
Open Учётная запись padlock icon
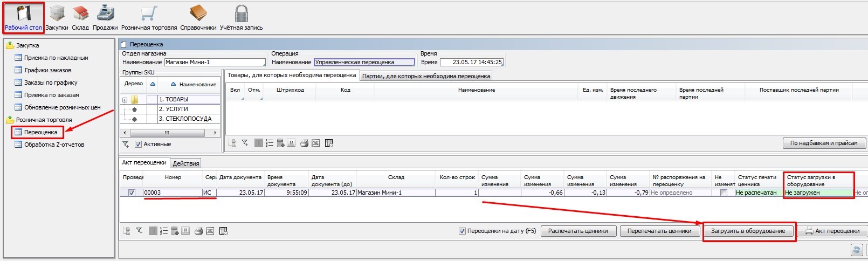pyautogui.click(x=241, y=17)
